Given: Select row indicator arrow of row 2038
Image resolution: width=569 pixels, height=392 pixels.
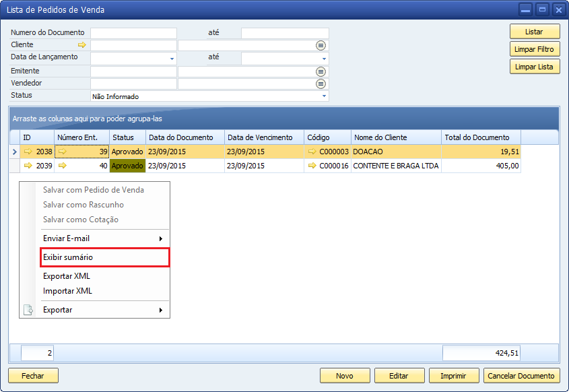Looking at the screenshot, I should tap(15, 152).
